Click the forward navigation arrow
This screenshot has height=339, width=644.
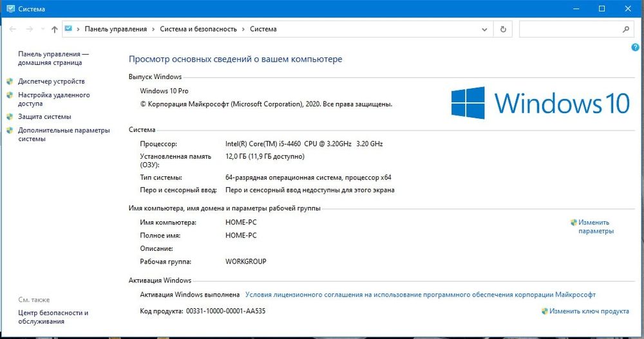pyautogui.click(x=29, y=29)
